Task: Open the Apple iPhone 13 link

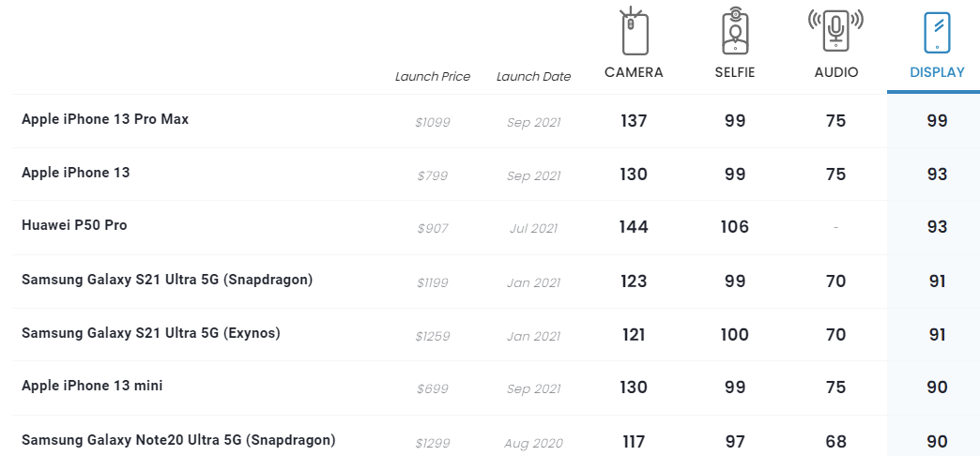Action: click(76, 173)
